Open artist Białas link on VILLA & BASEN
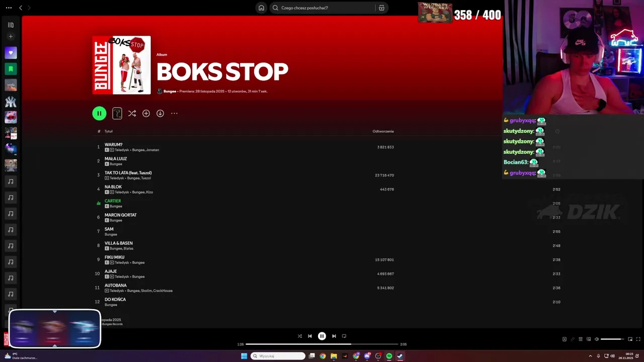The width and height of the screenshot is (644, 362). pyautogui.click(x=128, y=248)
